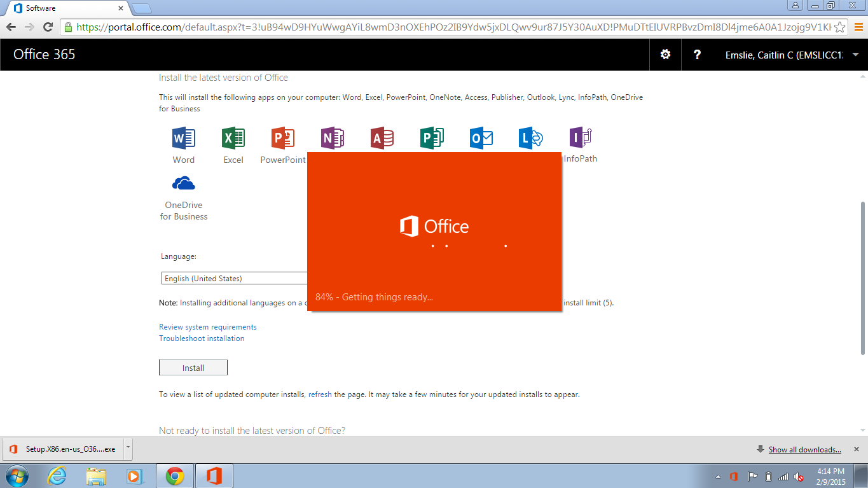The image size is (868, 488).
Task: Click '84% - Getting things ready...' text
Action: point(374,297)
